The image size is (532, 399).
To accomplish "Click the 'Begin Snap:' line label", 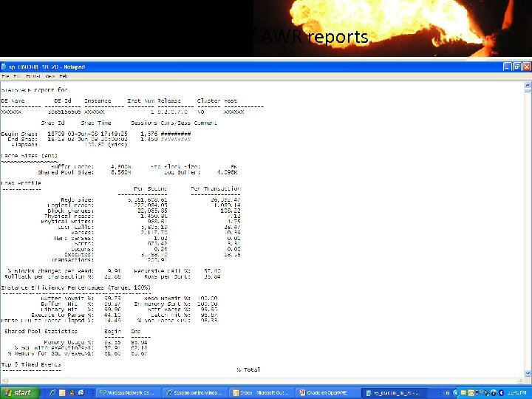I will pyautogui.click(x=19, y=134).
